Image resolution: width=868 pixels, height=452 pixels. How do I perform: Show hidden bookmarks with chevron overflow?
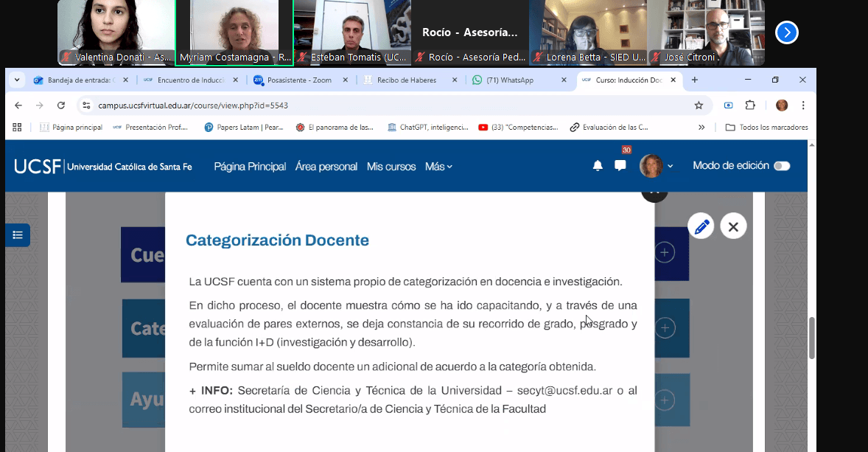(701, 127)
